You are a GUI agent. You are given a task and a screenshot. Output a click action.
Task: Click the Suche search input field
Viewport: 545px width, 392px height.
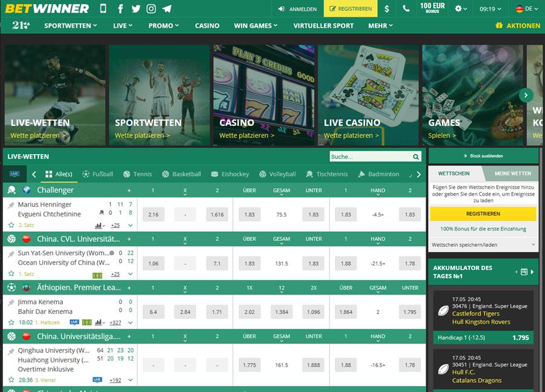(369, 157)
